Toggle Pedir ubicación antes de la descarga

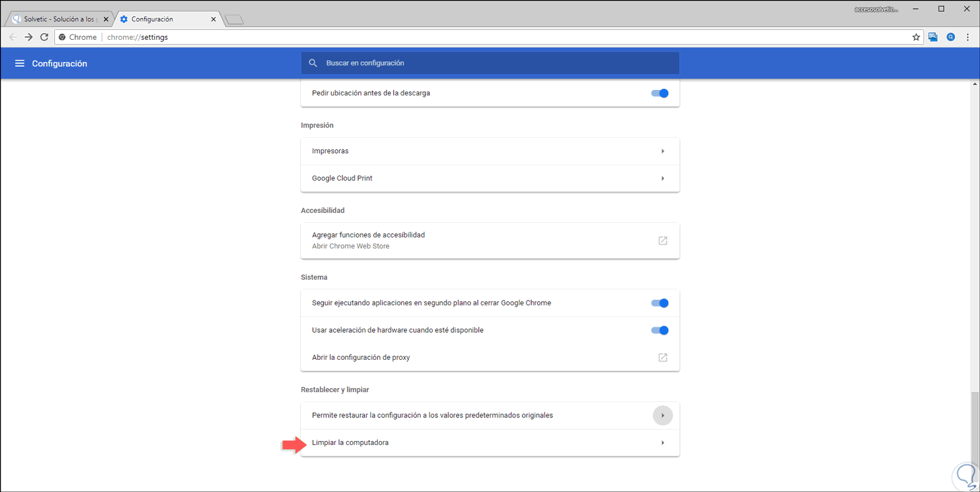pyautogui.click(x=660, y=93)
